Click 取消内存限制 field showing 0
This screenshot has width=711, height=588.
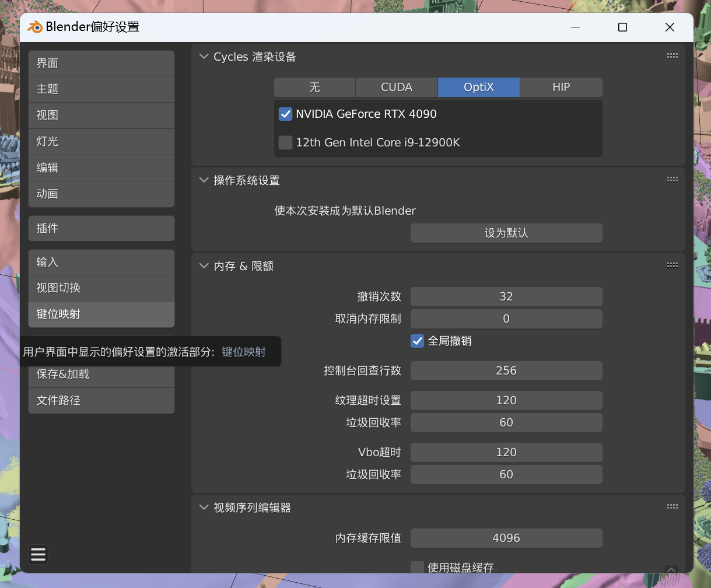click(506, 318)
